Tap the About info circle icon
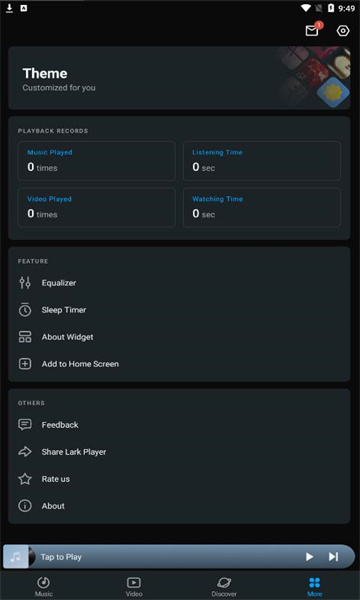360x600 pixels. click(25, 506)
